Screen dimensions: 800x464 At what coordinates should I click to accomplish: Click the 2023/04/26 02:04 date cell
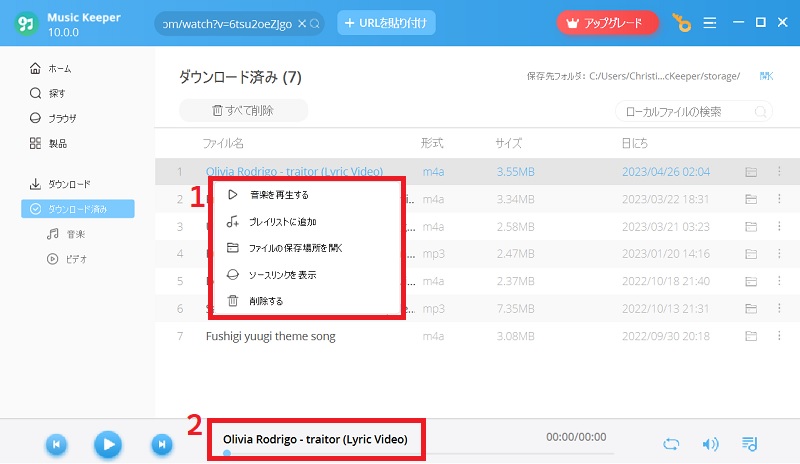[x=666, y=172]
